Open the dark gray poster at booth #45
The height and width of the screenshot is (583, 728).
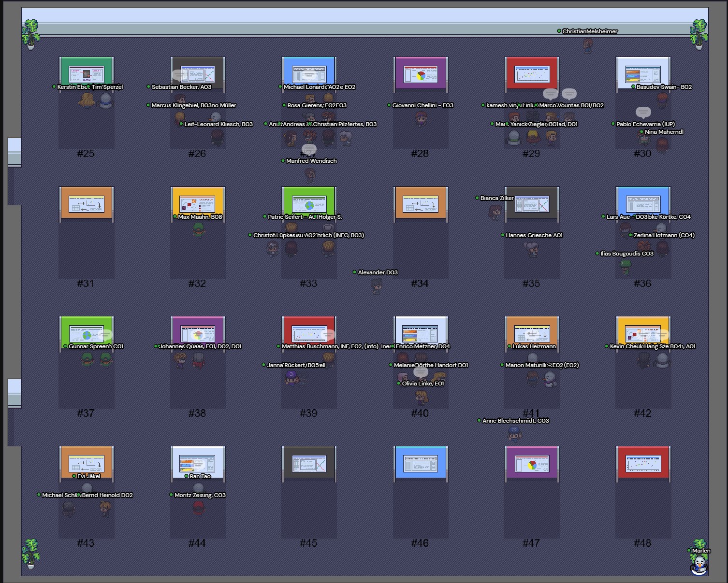(x=309, y=464)
